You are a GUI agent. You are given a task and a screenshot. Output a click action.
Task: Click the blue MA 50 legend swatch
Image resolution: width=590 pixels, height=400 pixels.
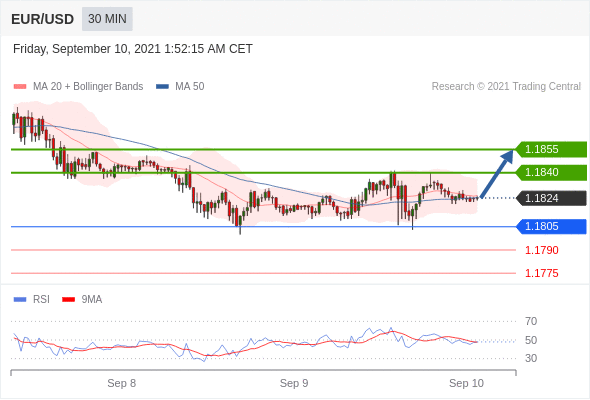162,87
